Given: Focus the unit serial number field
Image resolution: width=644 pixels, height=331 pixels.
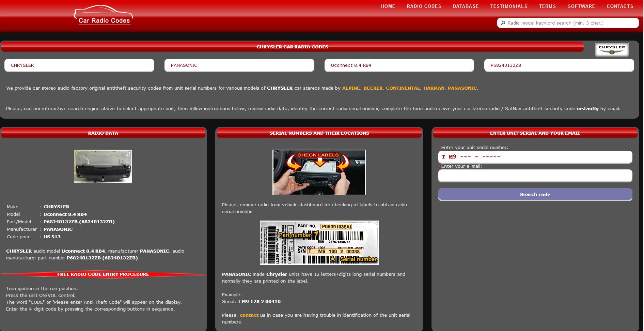Looking at the screenshot, I should [535, 157].
